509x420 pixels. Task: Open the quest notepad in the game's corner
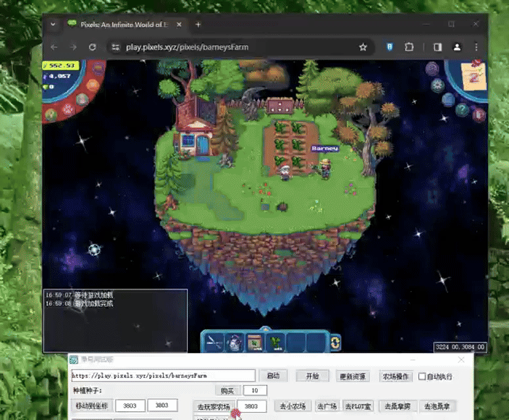click(x=474, y=77)
